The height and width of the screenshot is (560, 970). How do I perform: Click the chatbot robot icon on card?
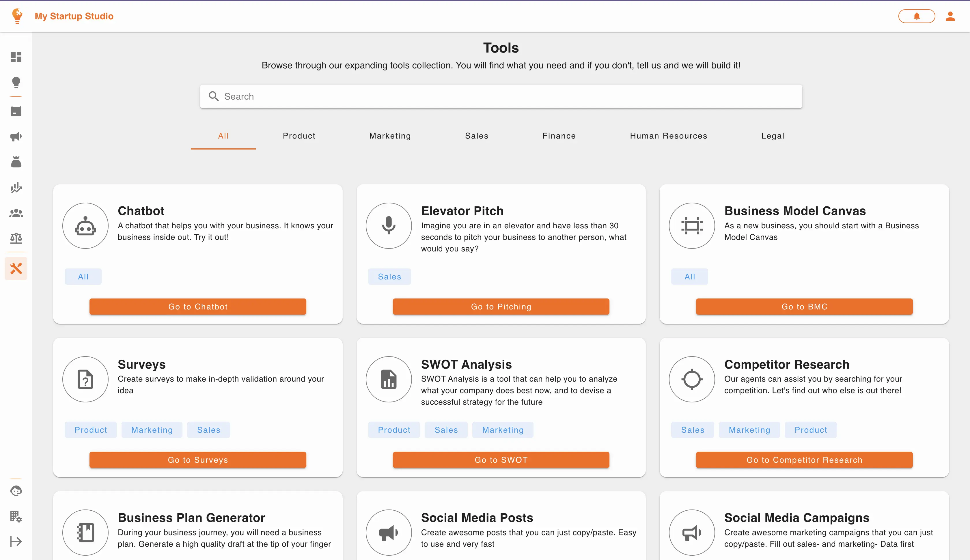(x=85, y=226)
